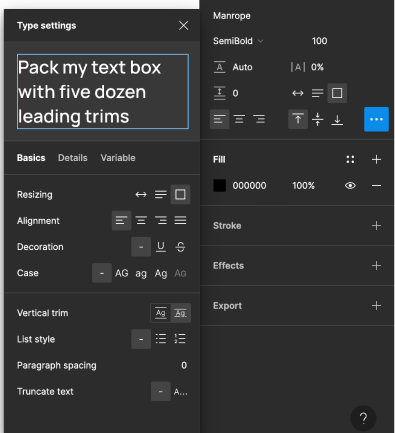Screen dimensions: 395x433
Task: Choose justified text alignment
Action: point(180,221)
